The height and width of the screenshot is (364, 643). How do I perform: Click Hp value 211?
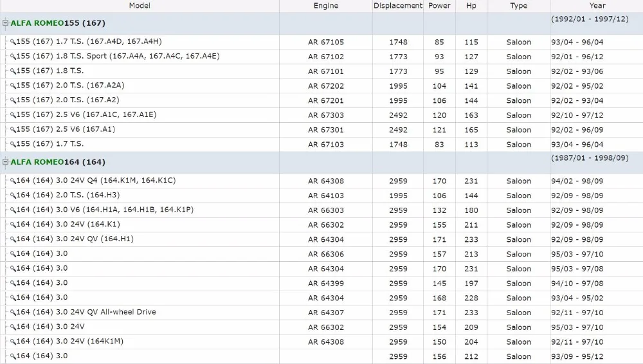(x=471, y=225)
